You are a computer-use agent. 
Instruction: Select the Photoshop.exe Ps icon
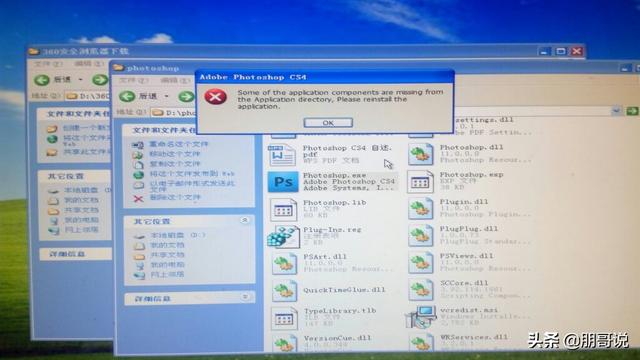tap(283, 182)
